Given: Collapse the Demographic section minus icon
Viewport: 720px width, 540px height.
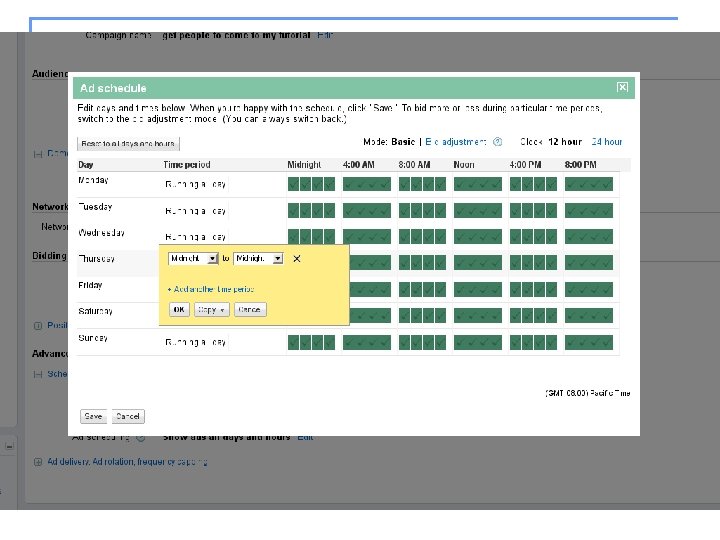Looking at the screenshot, I should point(38,154).
